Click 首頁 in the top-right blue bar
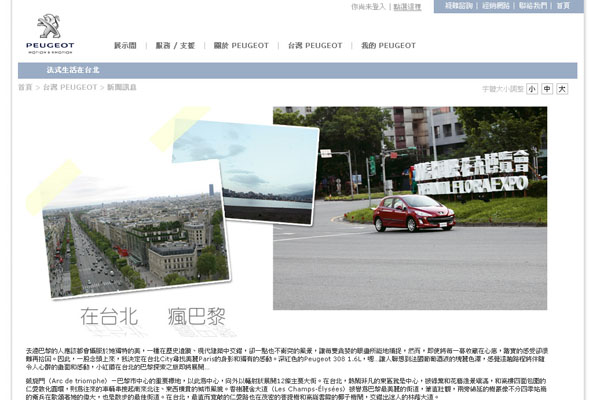The image size is (600, 400). (x=563, y=6)
